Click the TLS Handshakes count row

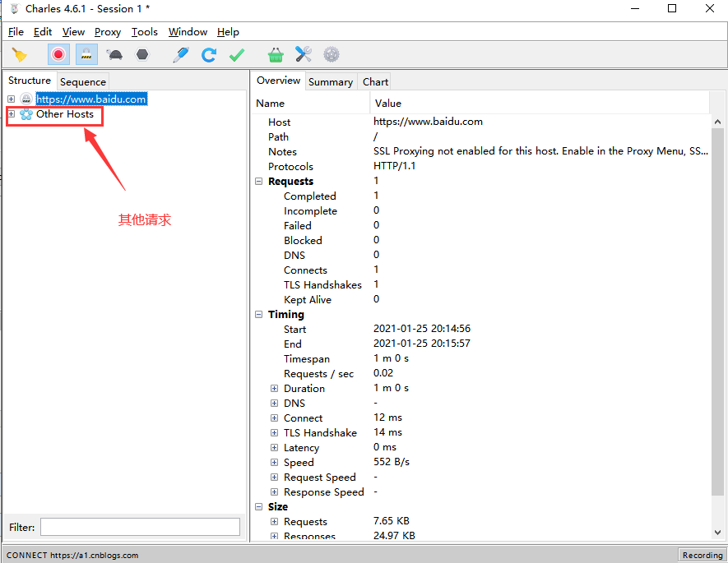pos(483,284)
